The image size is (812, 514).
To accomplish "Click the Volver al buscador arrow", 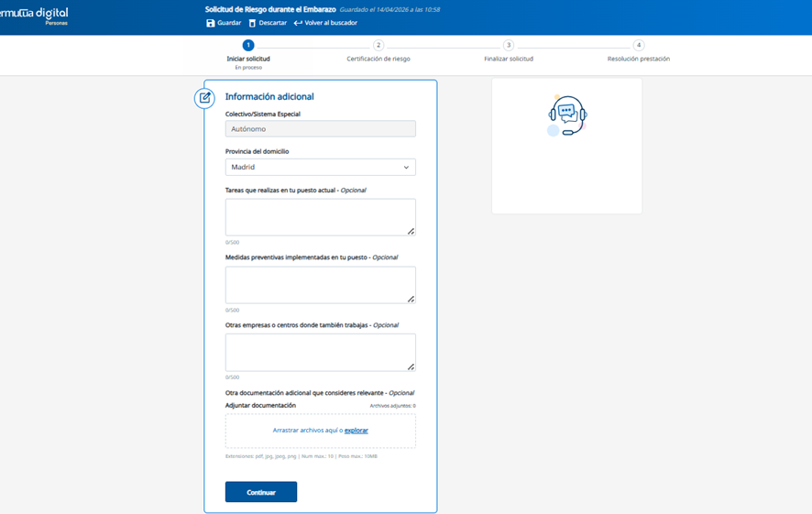I will click(x=298, y=23).
